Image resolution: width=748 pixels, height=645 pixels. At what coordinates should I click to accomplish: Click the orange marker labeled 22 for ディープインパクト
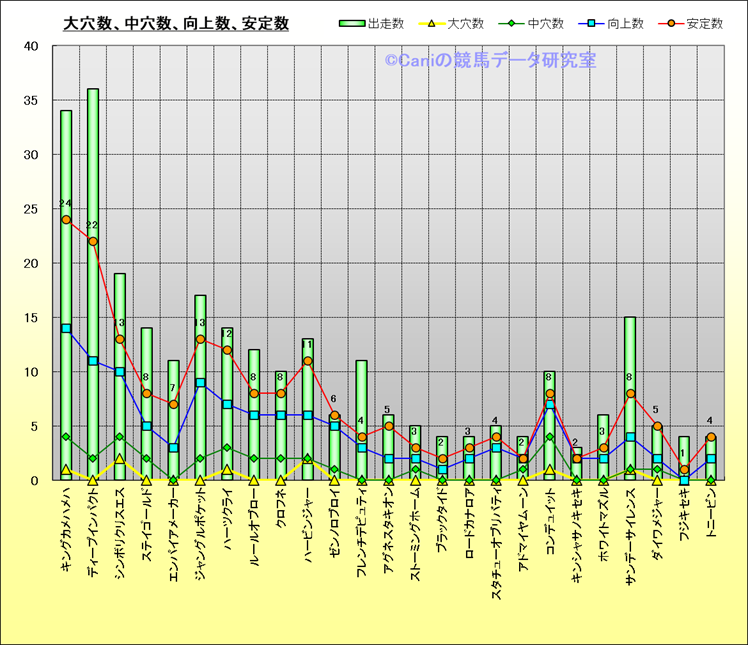[93, 241]
